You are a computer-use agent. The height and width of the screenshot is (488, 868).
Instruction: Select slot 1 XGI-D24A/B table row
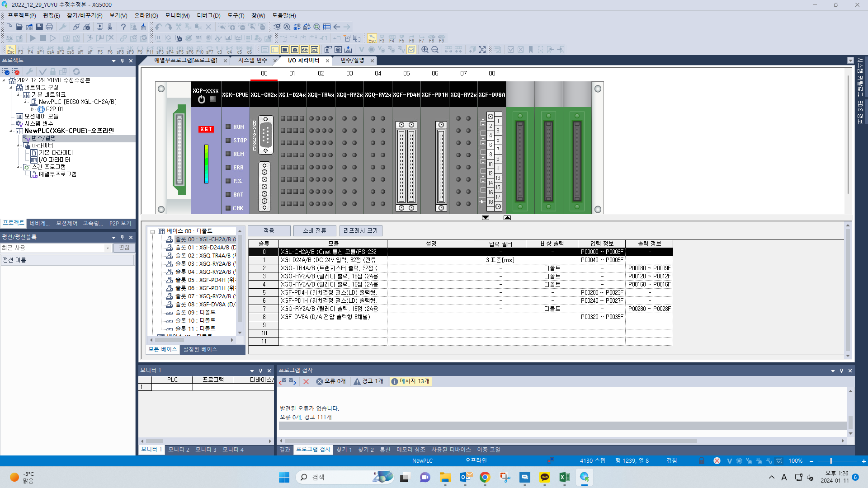pyautogui.click(x=460, y=260)
